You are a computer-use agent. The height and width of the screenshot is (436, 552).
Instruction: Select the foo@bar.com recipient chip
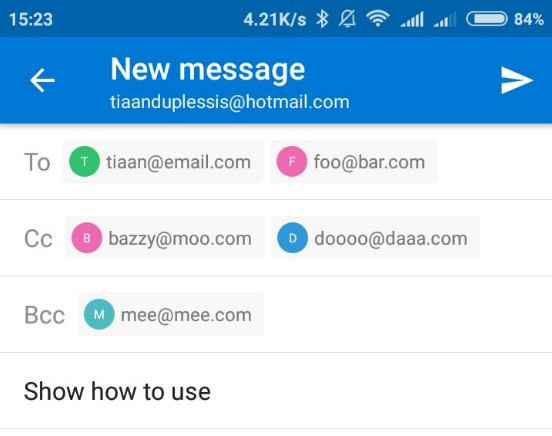354,161
